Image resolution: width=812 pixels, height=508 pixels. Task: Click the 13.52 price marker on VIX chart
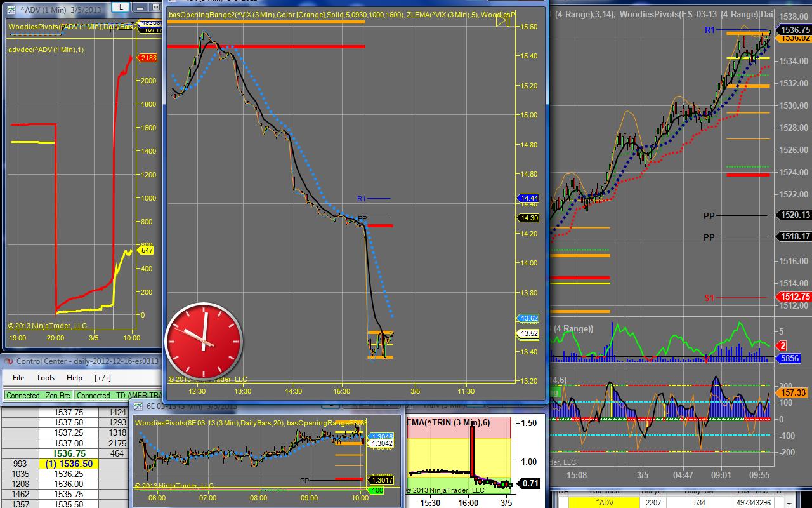[x=528, y=333]
